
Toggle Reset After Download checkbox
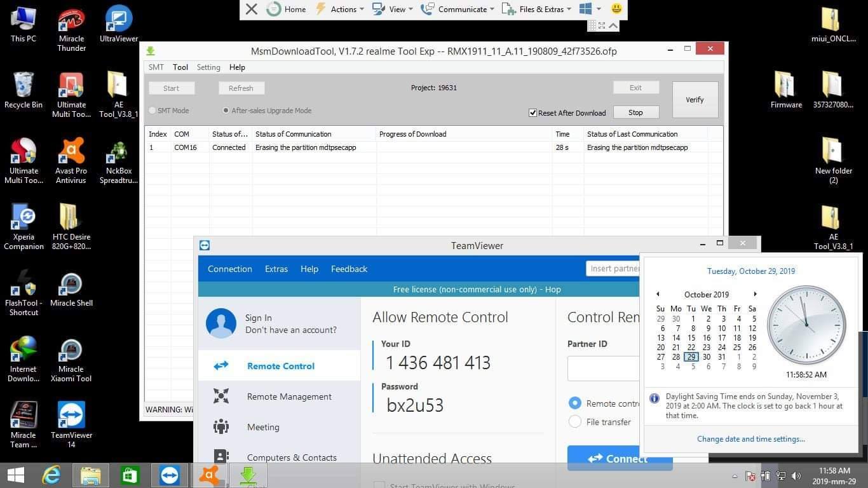[x=532, y=113]
